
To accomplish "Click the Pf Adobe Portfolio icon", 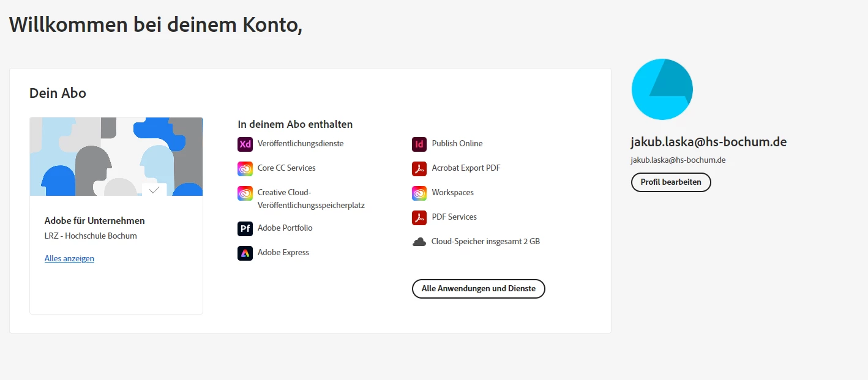I will tap(245, 229).
